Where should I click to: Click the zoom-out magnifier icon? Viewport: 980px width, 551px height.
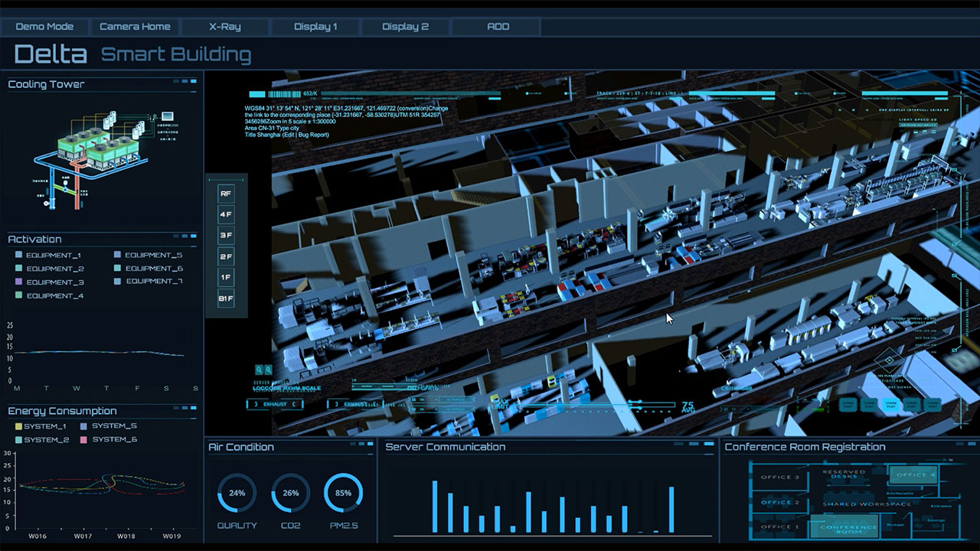pos(268,370)
